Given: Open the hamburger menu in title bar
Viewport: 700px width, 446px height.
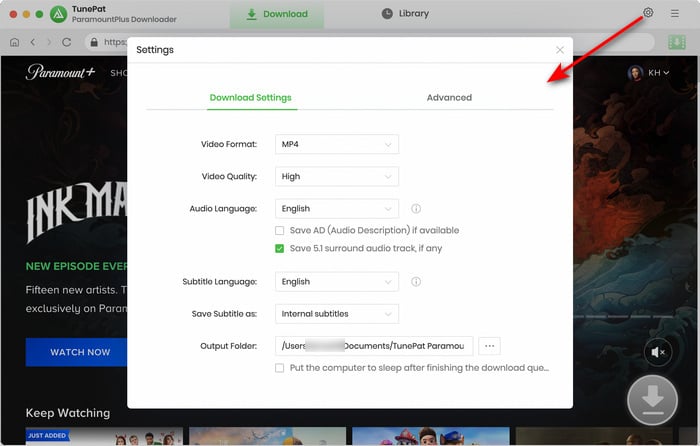Looking at the screenshot, I should 675,13.
